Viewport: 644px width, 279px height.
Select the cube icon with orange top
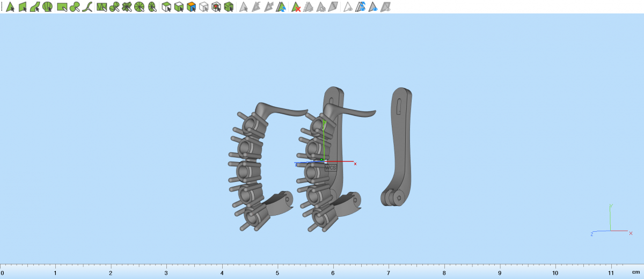click(191, 7)
